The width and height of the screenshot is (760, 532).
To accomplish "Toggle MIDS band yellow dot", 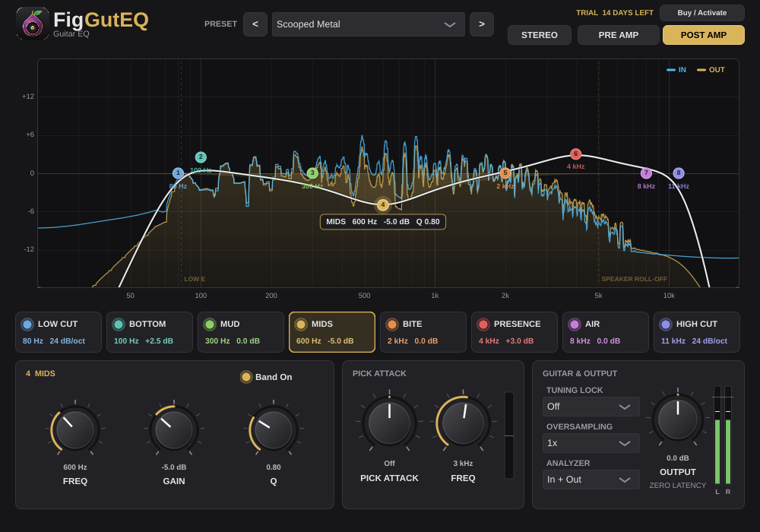I will click(301, 325).
